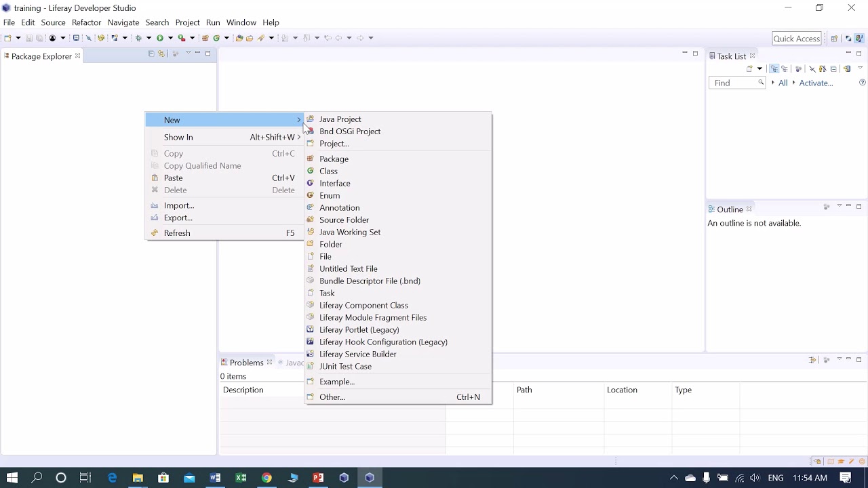868x488 pixels.
Task: Click the Other... entry with Ctrl+N
Action: point(399,397)
